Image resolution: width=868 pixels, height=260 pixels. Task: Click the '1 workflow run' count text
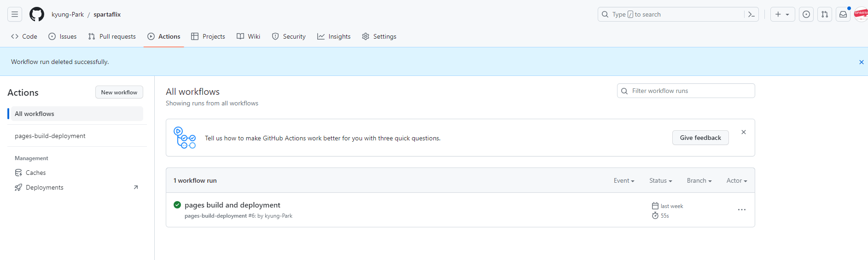(195, 180)
